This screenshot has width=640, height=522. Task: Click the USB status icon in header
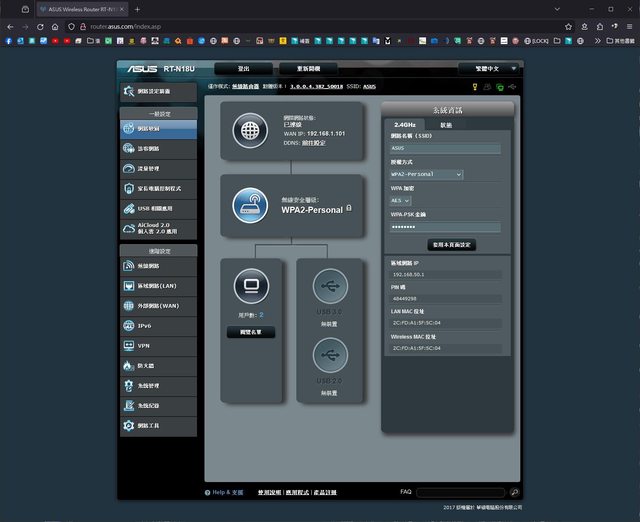(x=512, y=87)
